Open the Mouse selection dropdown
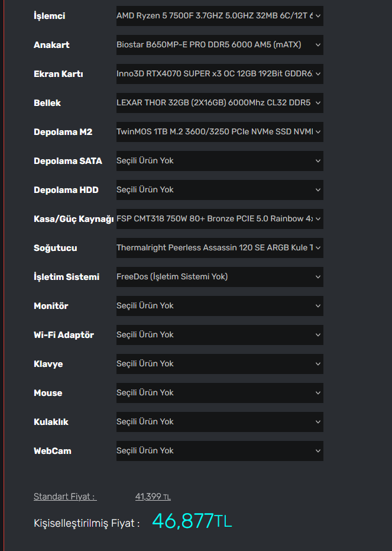 coord(219,393)
